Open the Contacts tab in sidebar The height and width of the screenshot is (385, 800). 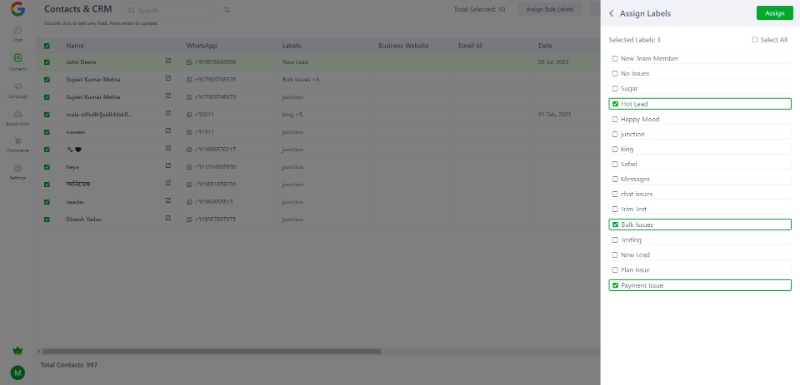pyautogui.click(x=18, y=62)
